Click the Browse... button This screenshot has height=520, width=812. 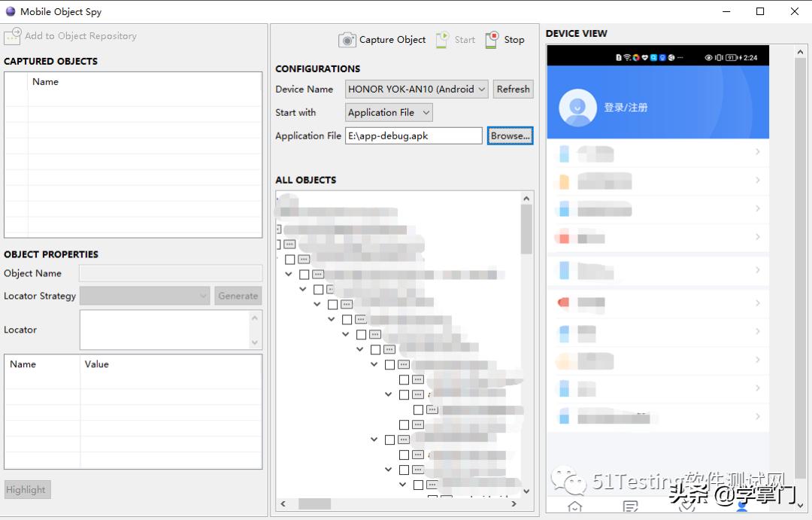tap(510, 136)
